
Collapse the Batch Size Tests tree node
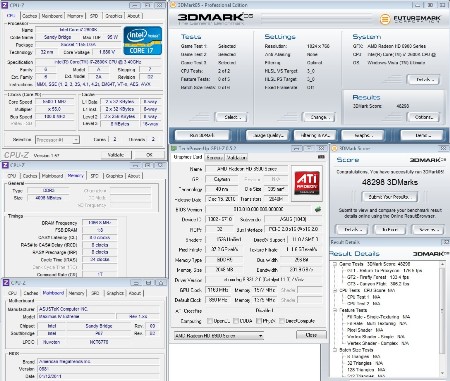(x=335, y=350)
